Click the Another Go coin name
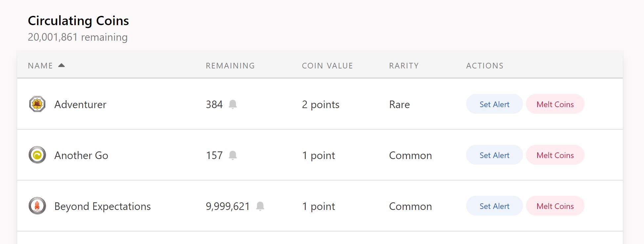Screen dimensions: 644x244 (x=81, y=155)
